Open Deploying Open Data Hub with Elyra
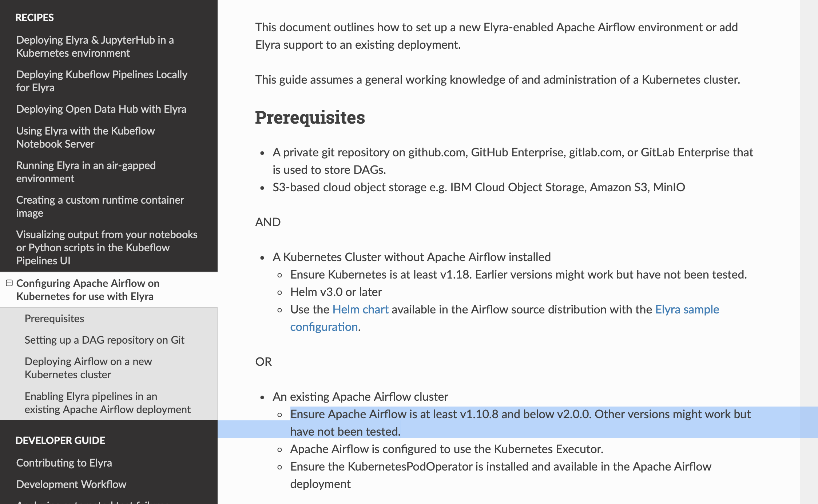 pos(101,109)
